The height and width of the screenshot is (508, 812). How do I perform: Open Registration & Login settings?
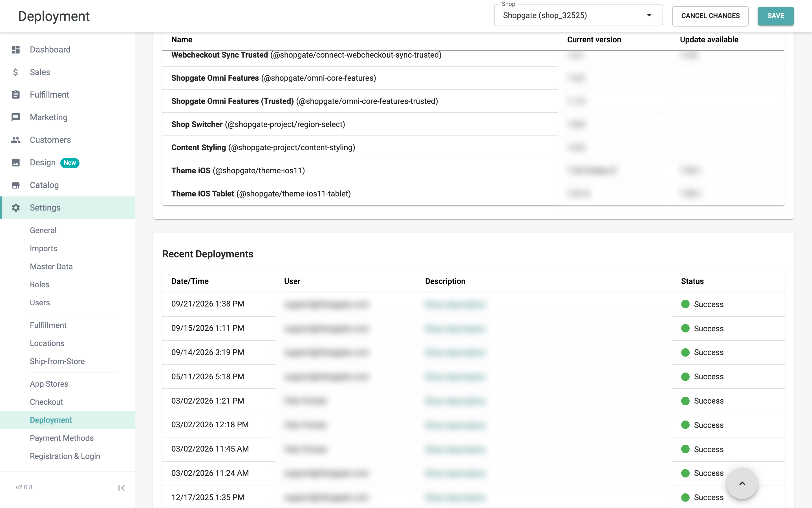click(65, 456)
